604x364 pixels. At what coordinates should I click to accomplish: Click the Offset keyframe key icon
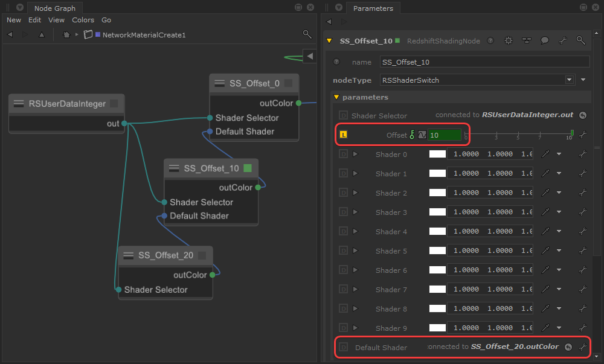412,135
